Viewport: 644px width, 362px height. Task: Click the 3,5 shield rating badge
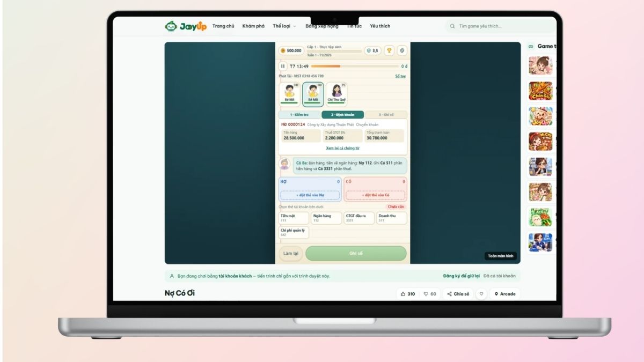point(372,50)
